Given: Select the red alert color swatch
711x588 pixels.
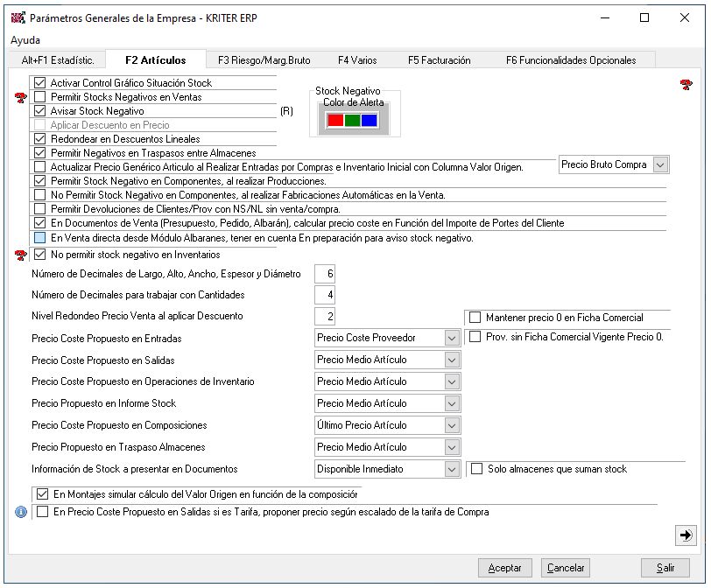Looking at the screenshot, I should pyautogui.click(x=335, y=121).
